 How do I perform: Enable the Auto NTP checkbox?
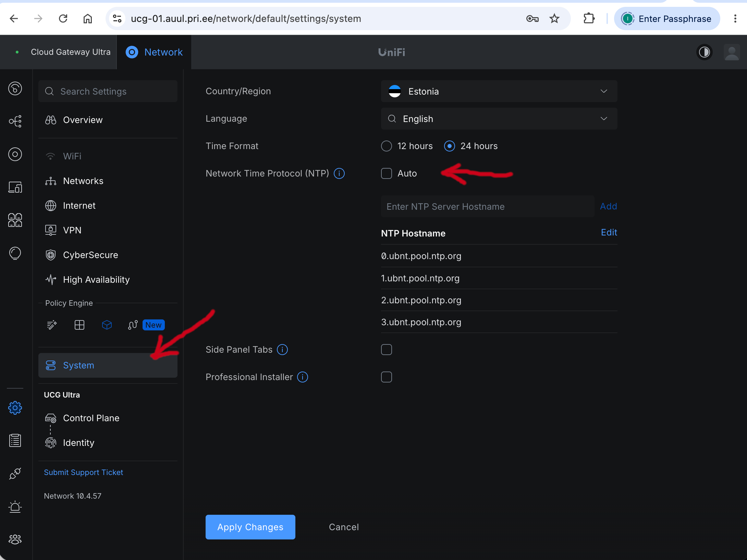tap(387, 173)
